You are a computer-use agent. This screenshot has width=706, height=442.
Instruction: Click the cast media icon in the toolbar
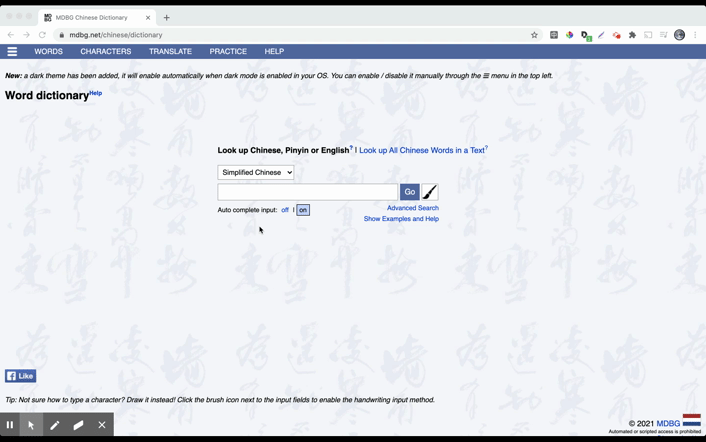[648, 35]
